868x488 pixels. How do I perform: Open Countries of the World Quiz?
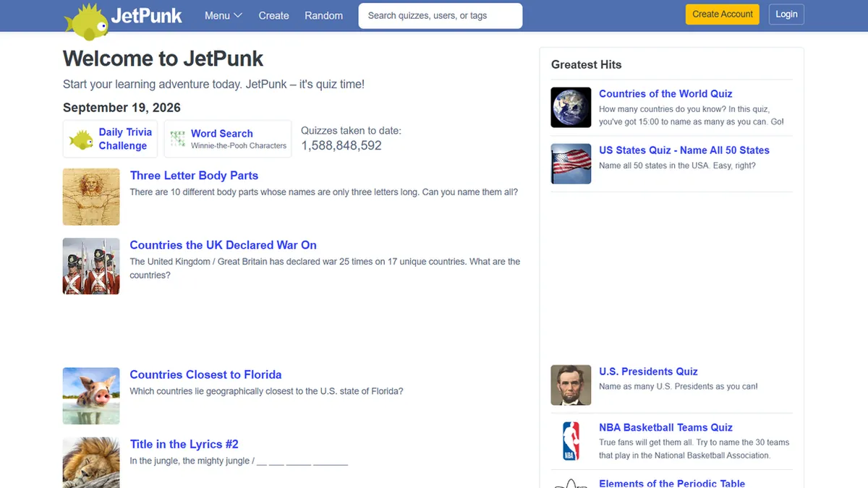pos(665,94)
